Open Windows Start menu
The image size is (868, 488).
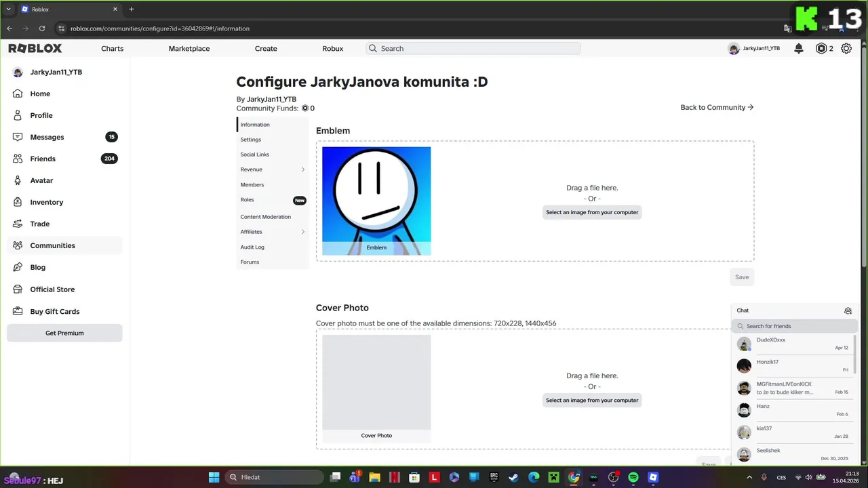(214, 477)
